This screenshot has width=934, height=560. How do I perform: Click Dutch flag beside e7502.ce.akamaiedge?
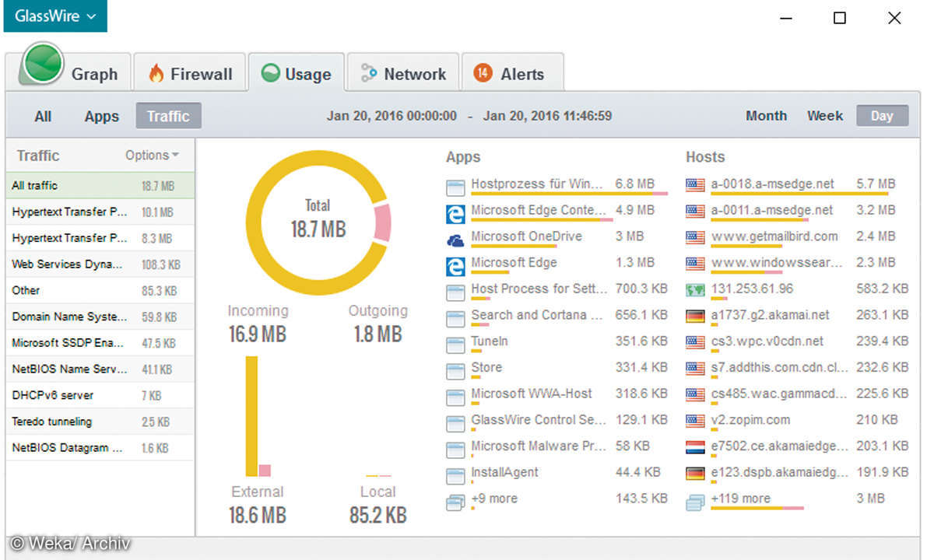click(x=695, y=447)
